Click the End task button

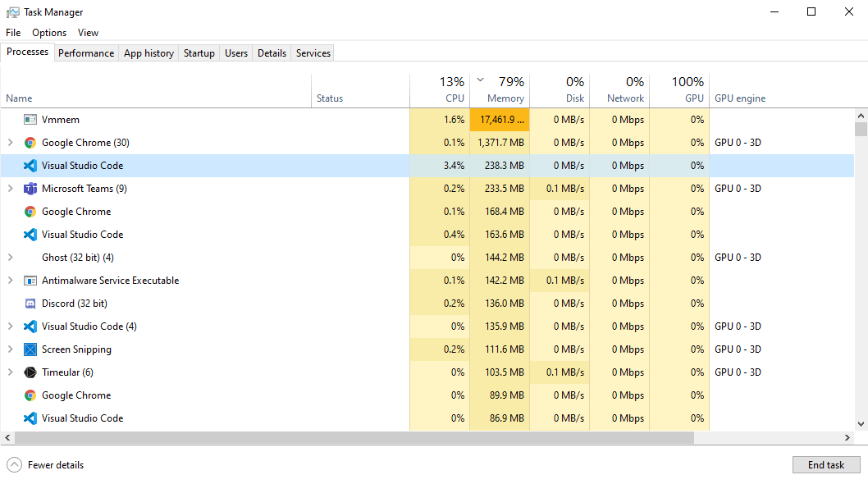pos(826,464)
